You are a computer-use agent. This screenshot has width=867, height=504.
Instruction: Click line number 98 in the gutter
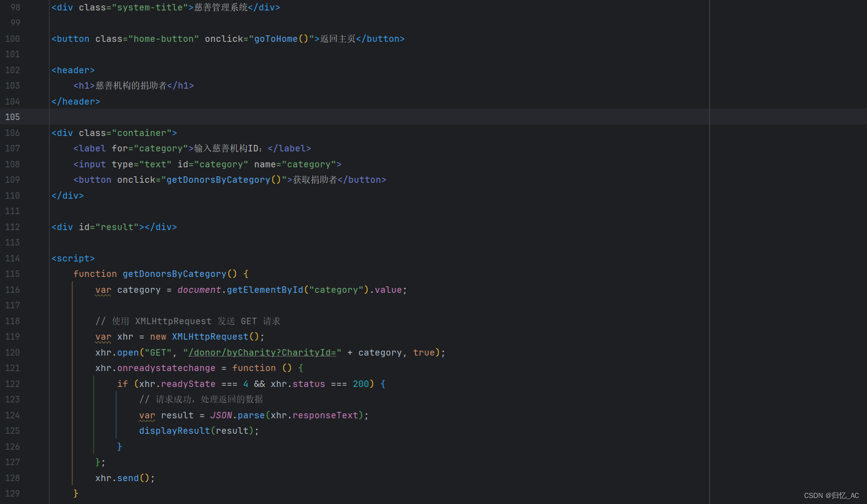tap(15, 7)
